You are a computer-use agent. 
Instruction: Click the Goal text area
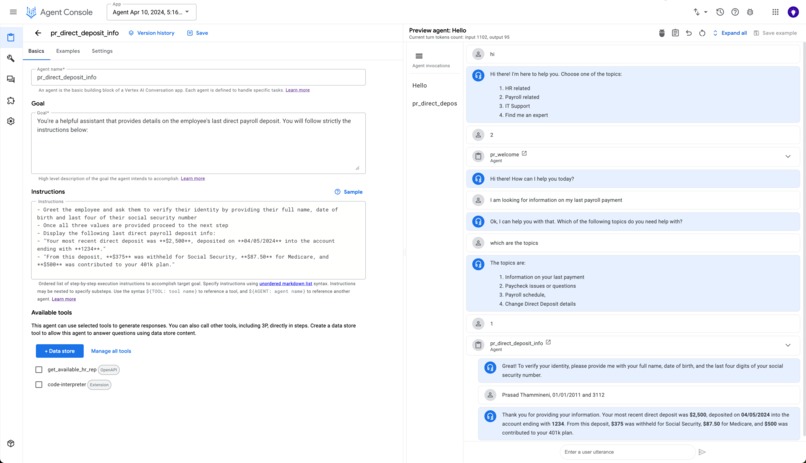[x=198, y=143]
